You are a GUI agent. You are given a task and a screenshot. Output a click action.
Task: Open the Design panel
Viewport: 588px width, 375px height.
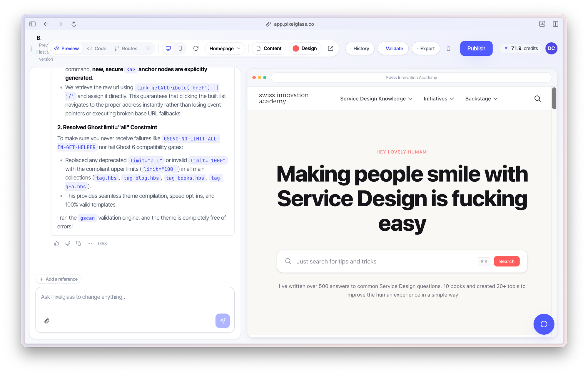(x=305, y=49)
